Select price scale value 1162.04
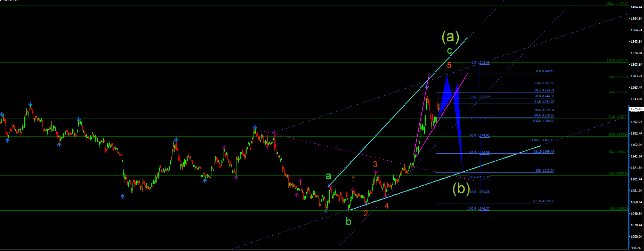644x251 pixels. (x=636, y=145)
